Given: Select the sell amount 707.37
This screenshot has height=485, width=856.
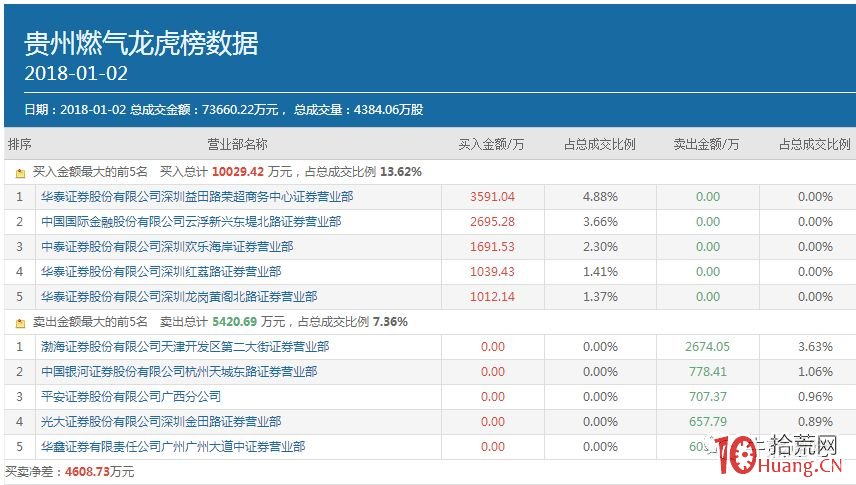Looking at the screenshot, I should click(x=708, y=397).
